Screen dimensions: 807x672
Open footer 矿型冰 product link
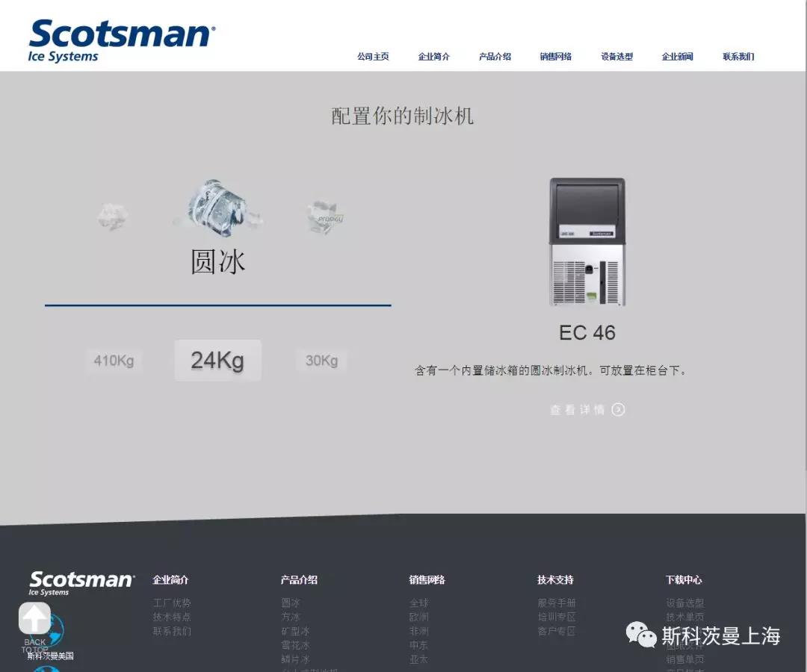point(295,631)
